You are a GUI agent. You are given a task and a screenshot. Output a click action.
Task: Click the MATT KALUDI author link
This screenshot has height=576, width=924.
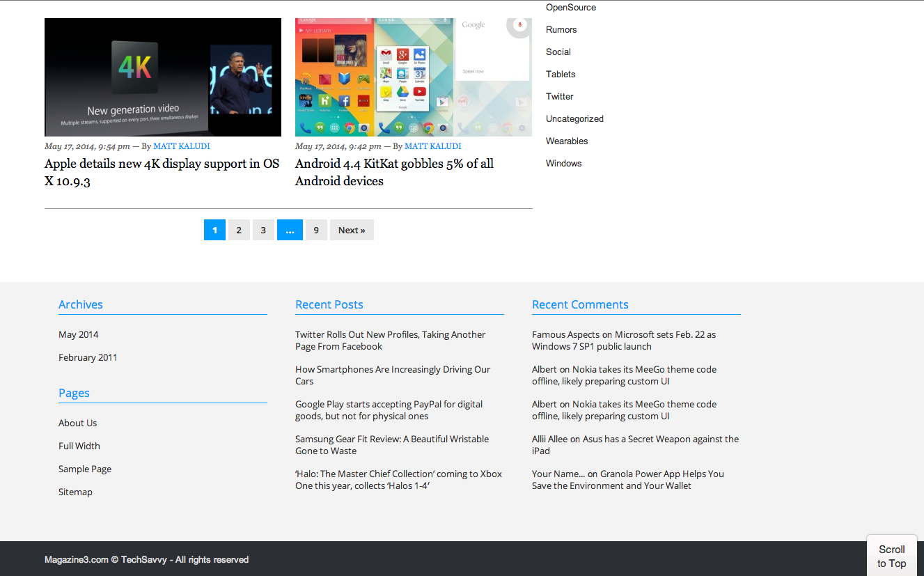pos(181,146)
